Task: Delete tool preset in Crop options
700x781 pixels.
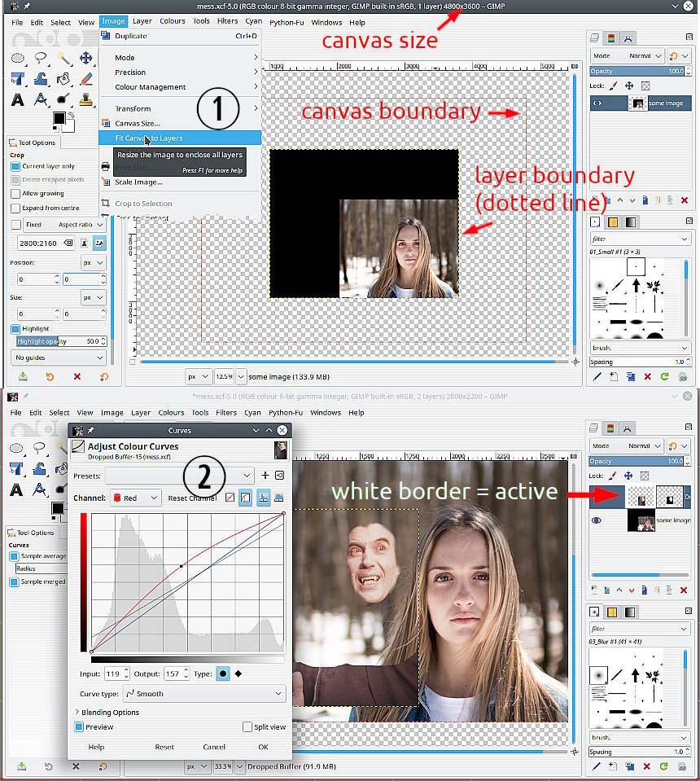Action: (x=77, y=376)
